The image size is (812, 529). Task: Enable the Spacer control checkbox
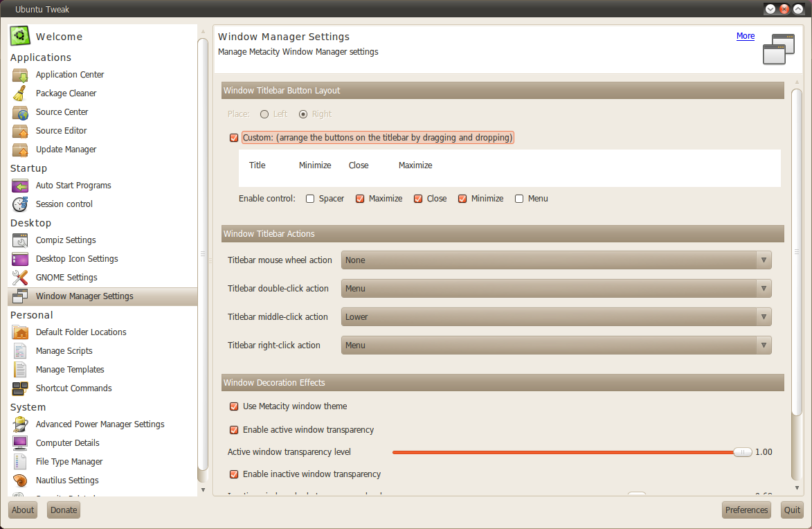310,199
